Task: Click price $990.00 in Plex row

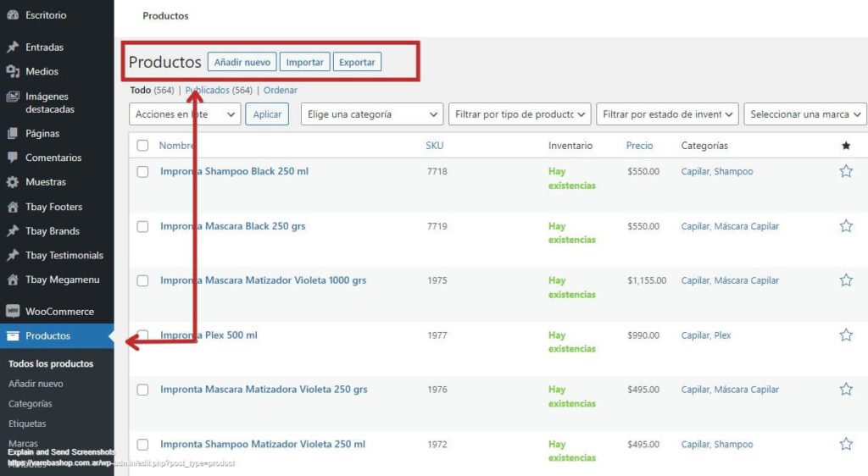Action: pos(643,335)
